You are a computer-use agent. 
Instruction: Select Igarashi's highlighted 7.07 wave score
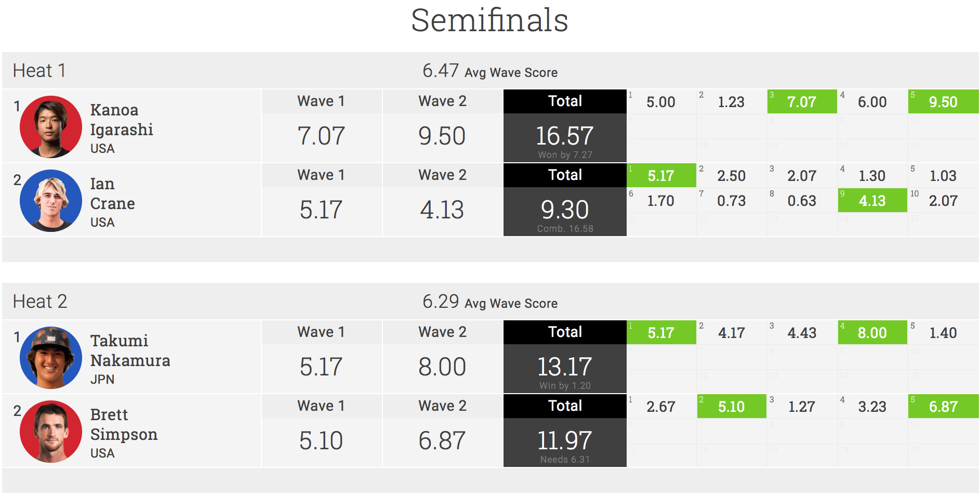point(801,102)
